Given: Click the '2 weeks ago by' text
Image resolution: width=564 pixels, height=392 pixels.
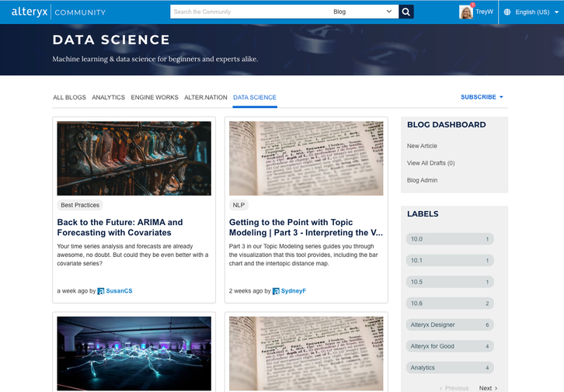Looking at the screenshot, I should (x=249, y=291).
